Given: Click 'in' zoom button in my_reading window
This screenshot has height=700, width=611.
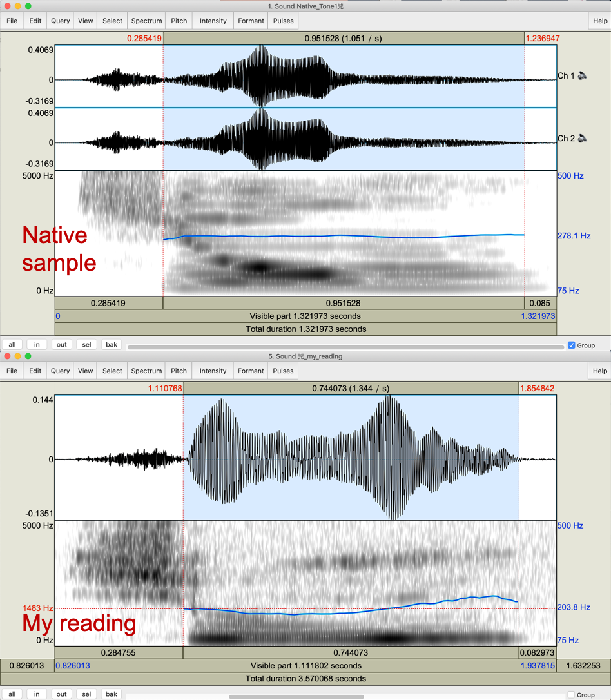Looking at the screenshot, I should [37, 694].
